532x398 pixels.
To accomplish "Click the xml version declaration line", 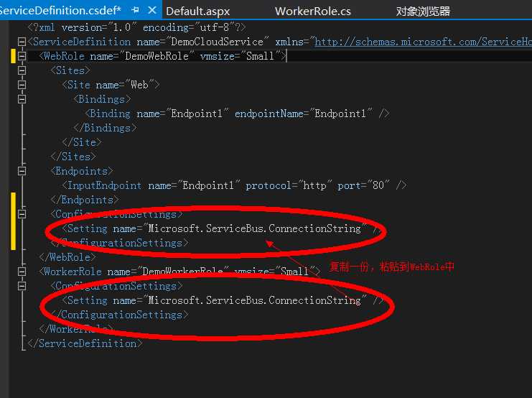I will point(136,27).
